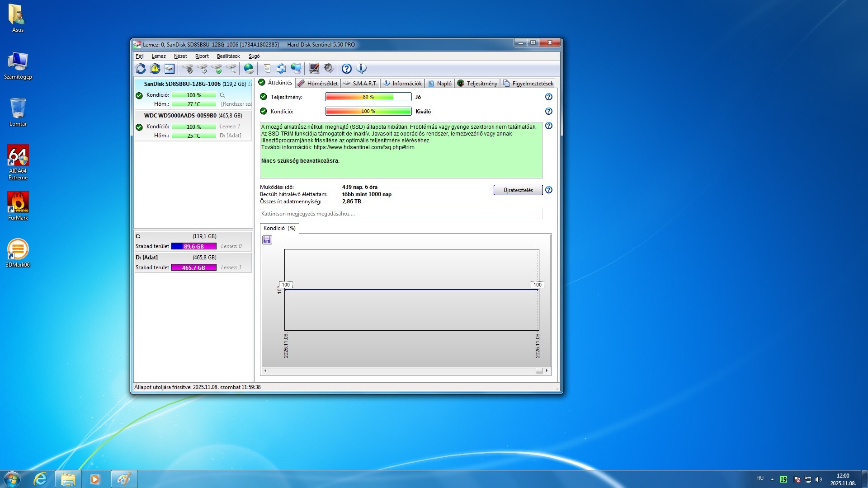Image resolution: width=868 pixels, height=488 pixels.
Task: Click the monitor with screwdriver configuration icon
Action: 314,69
